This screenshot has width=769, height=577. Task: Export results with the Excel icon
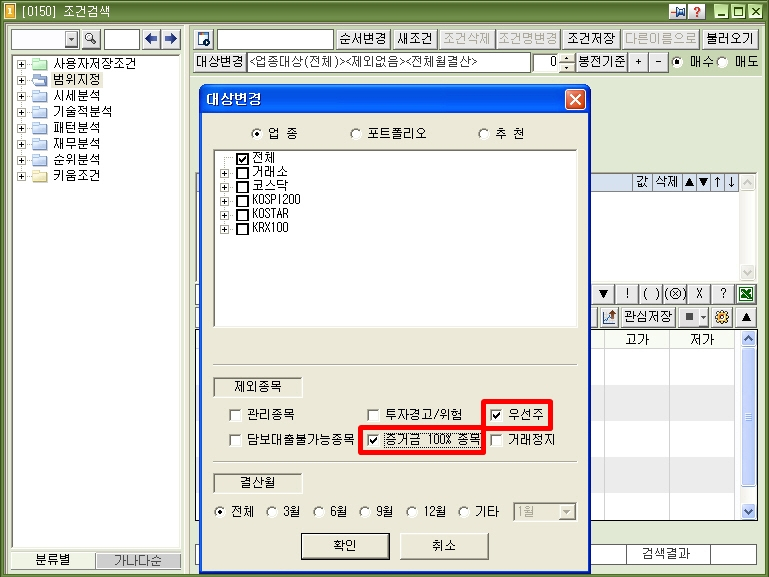point(745,294)
